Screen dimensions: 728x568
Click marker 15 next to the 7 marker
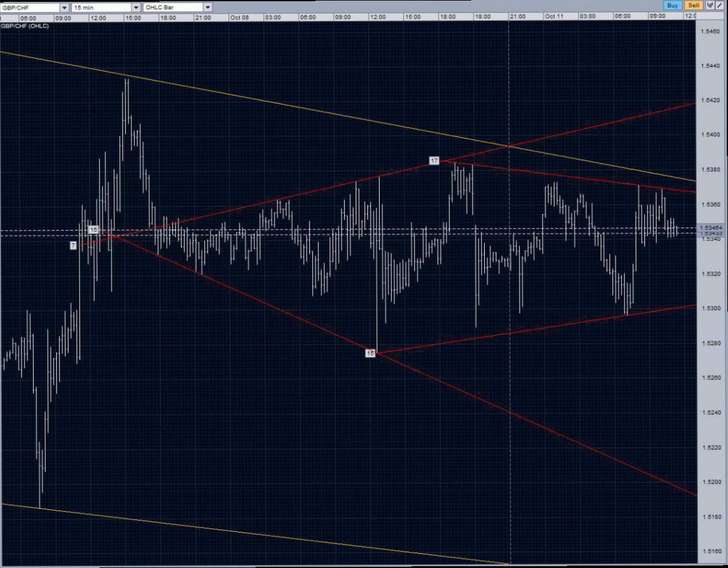(94, 230)
